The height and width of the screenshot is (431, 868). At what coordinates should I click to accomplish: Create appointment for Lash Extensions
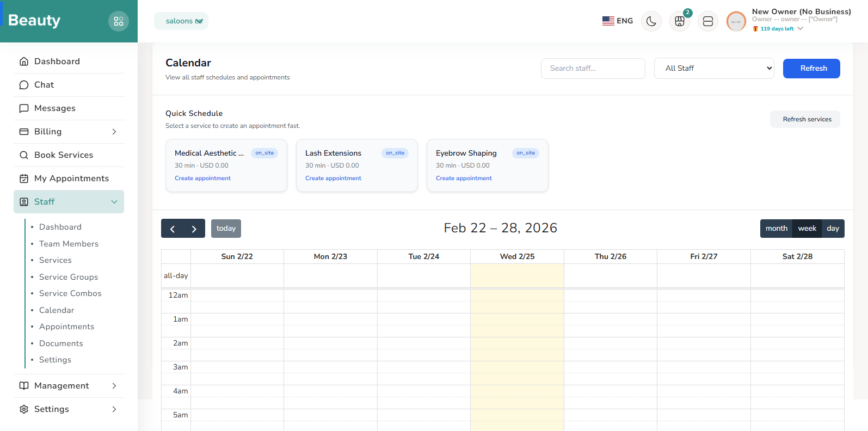pyautogui.click(x=333, y=178)
